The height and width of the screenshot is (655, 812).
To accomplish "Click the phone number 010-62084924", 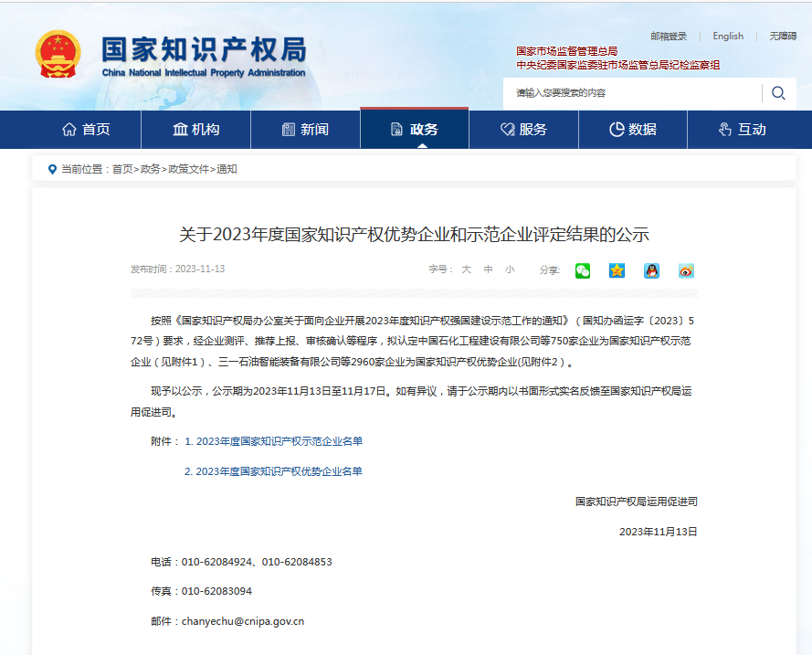I will (216, 563).
